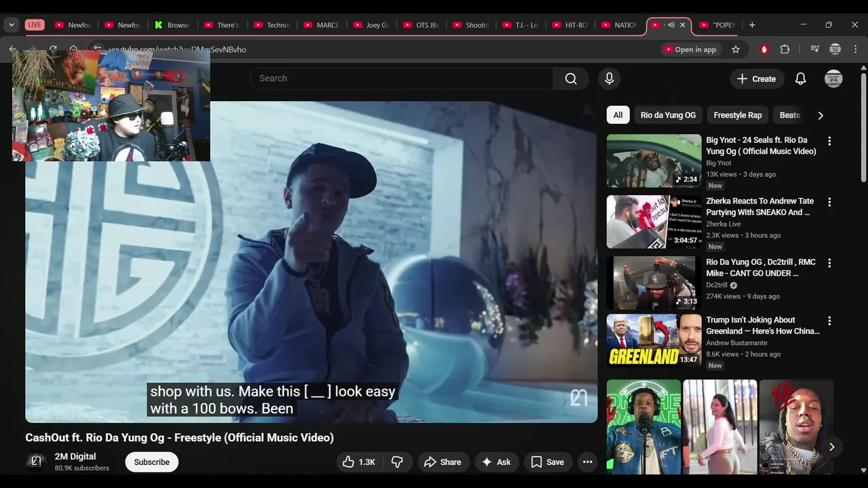Viewport: 868px width, 488px height.
Task: Show more filter chips with arrow
Action: [821, 115]
